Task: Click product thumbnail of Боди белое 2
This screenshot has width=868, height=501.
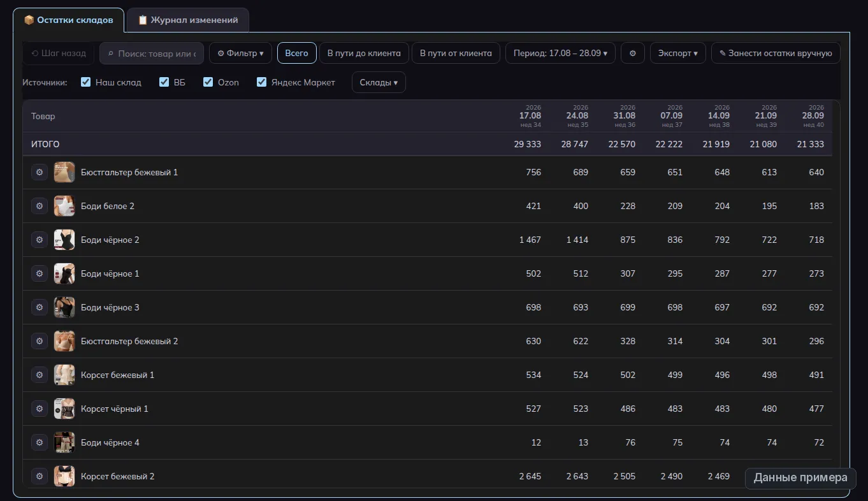Action: tap(64, 206)
